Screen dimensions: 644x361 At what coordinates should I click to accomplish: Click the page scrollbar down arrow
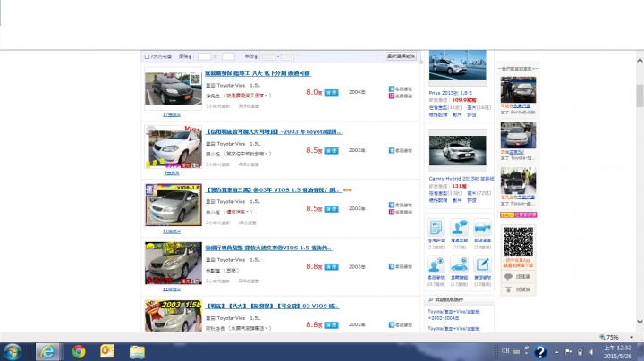click(x=640, y=322)
